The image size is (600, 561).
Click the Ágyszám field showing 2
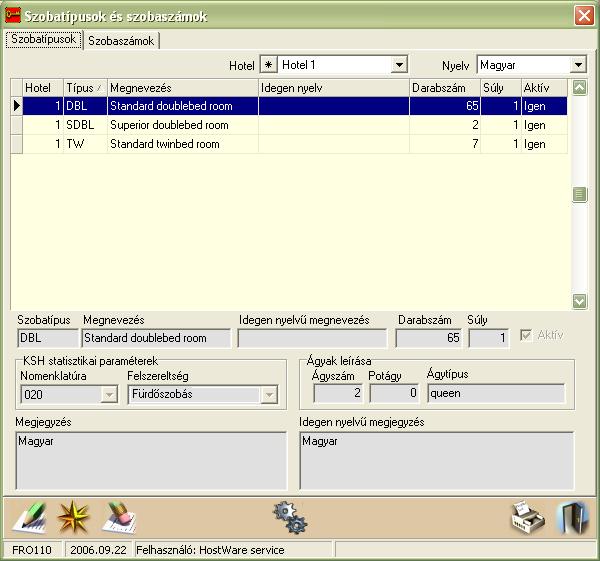(338, 393)
